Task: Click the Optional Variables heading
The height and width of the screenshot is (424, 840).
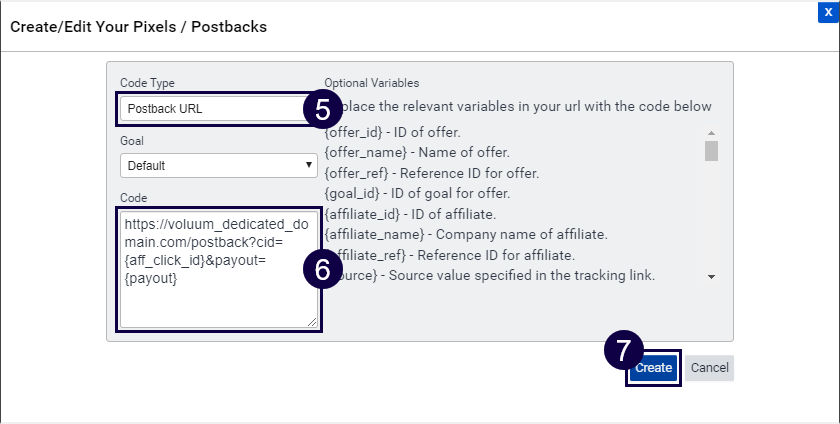Action: coord(372,83)
